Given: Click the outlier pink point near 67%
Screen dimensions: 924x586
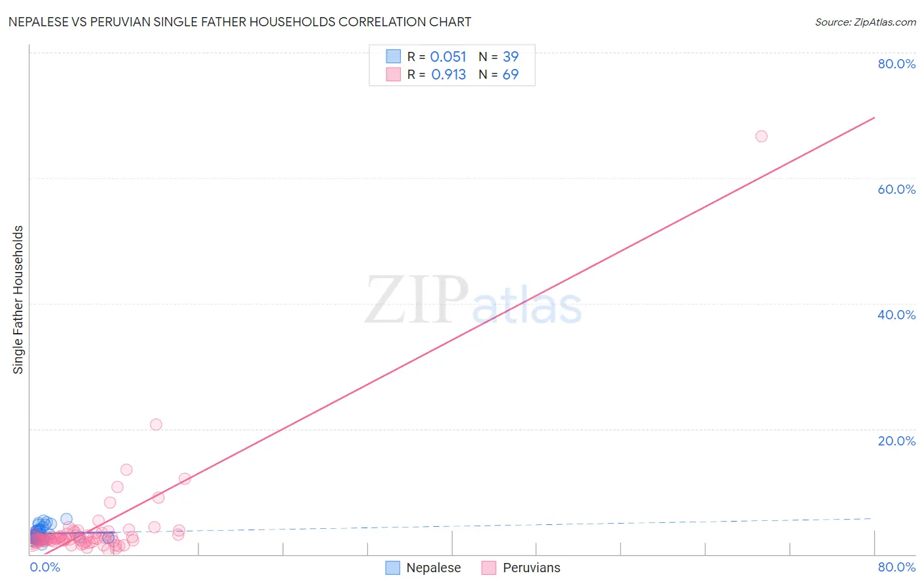Looking at the screenshot, I should tap(761, 136).
